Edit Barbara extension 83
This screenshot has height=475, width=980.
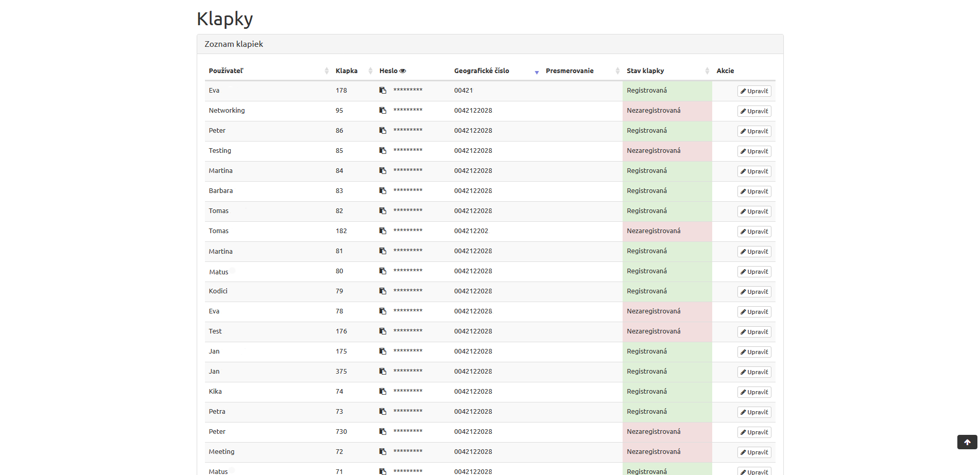(754, 191)
